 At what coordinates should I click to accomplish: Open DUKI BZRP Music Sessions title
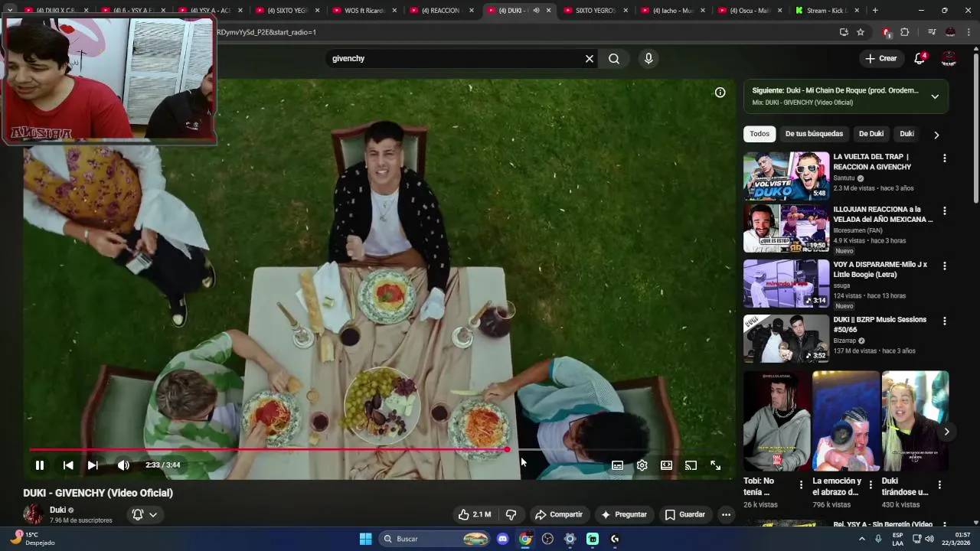tap(880, 324)
